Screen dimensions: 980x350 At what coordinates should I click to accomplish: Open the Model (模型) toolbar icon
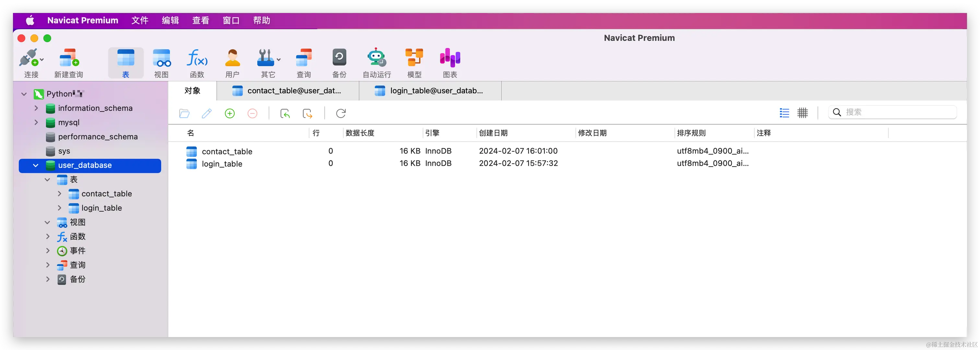[x=414, y=58]
